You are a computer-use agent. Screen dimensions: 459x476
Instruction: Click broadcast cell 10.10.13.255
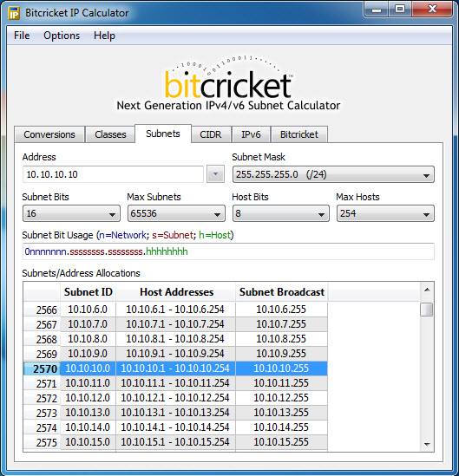pos(281,413)
